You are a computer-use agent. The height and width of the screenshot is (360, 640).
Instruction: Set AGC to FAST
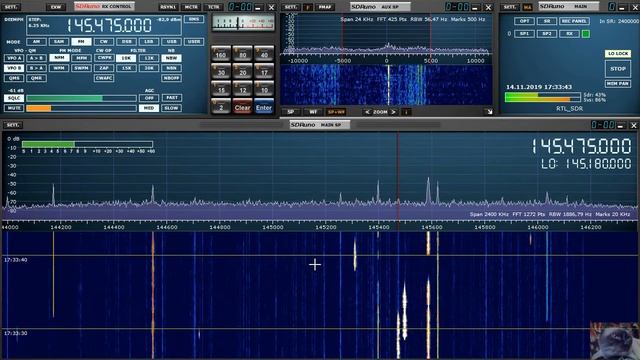tap(172, 98)
